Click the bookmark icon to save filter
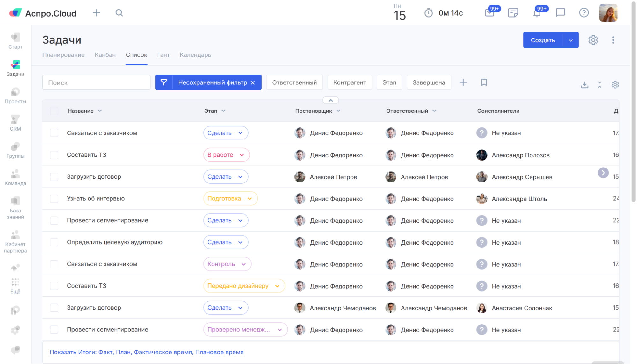Viewport: 637px width, 364px height. click(x=484, y=82)
